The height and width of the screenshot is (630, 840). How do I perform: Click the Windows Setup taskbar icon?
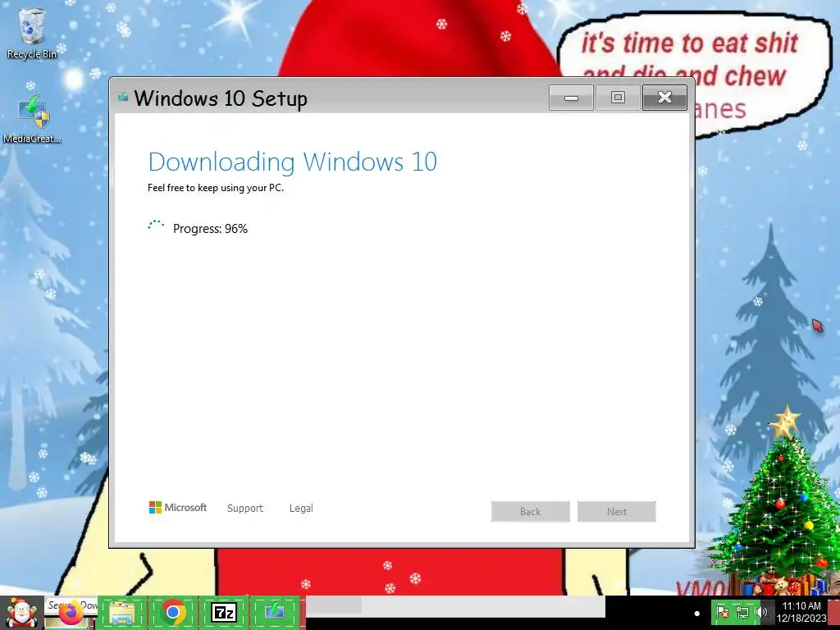[275, 612]
